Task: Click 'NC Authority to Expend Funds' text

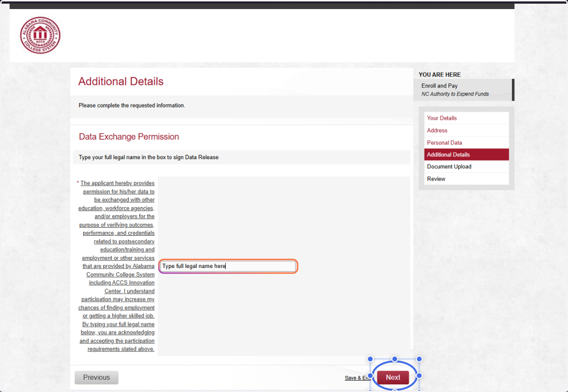Action: (455, 94)
